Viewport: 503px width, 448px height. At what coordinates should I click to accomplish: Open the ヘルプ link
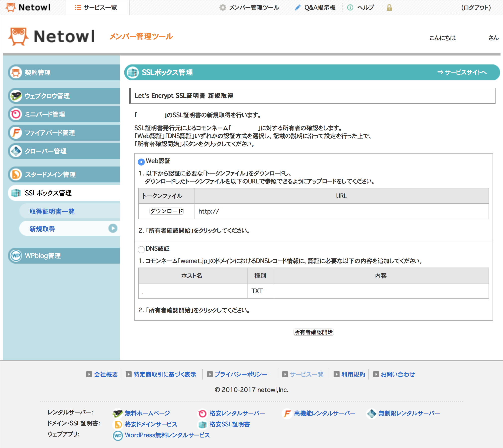point(365,7)
